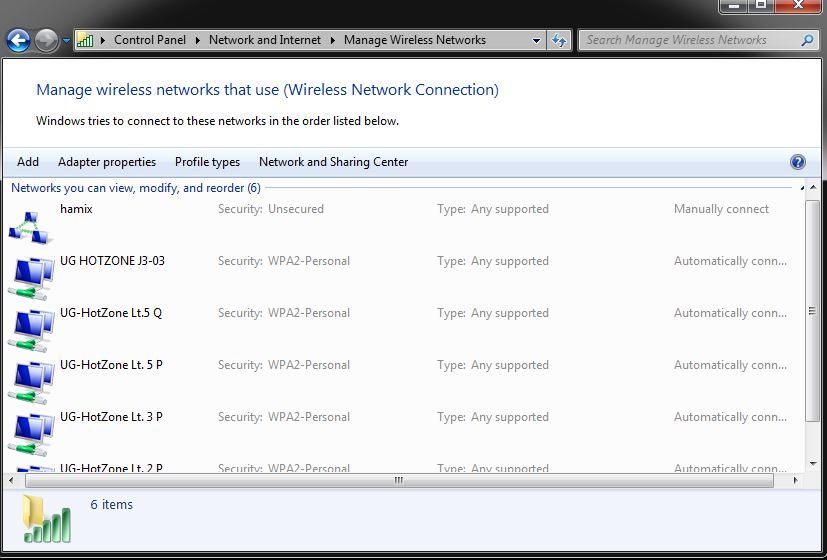Select UG-HotZone Lt. 3 P network name

point(111,417)
